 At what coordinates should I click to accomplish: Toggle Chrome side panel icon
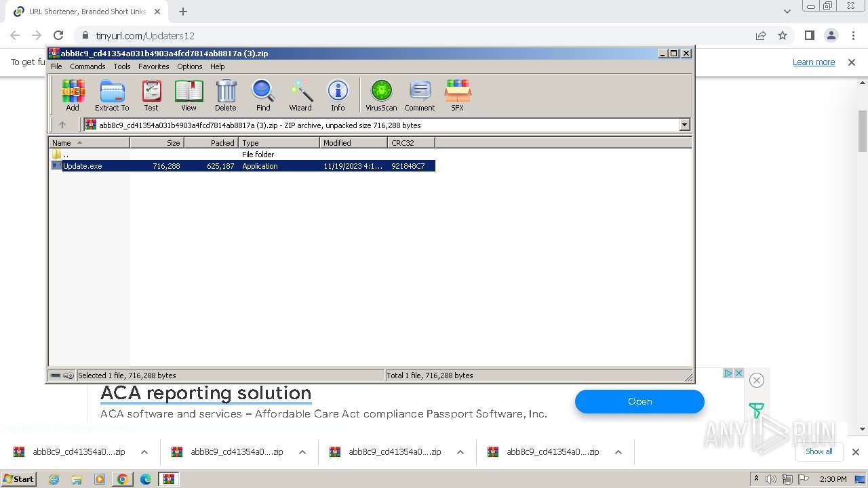pos(809,35)
